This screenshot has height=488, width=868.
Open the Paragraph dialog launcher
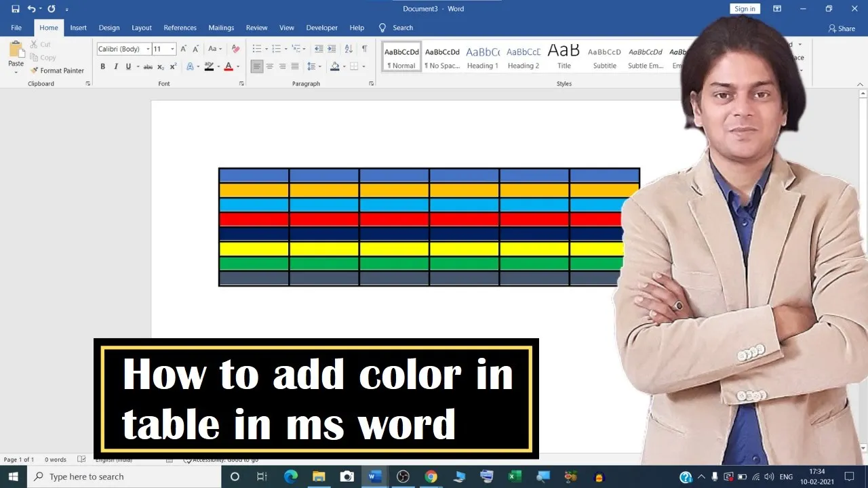point(371,83)
